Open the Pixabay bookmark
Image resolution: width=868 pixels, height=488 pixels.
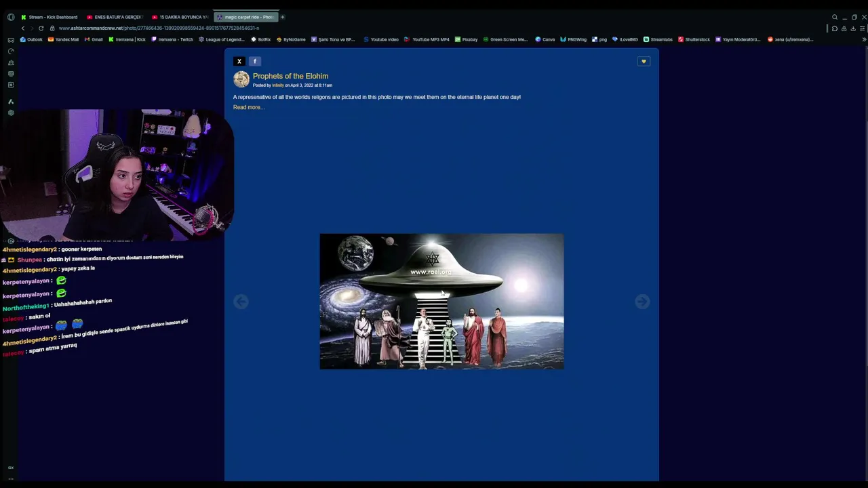(x=467, y=39)
